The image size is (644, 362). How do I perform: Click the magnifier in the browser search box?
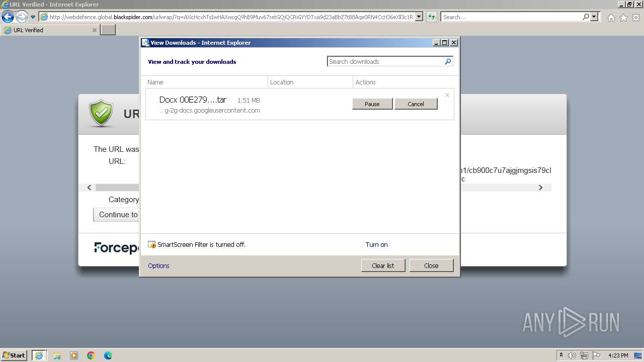[x=586, y=17]
